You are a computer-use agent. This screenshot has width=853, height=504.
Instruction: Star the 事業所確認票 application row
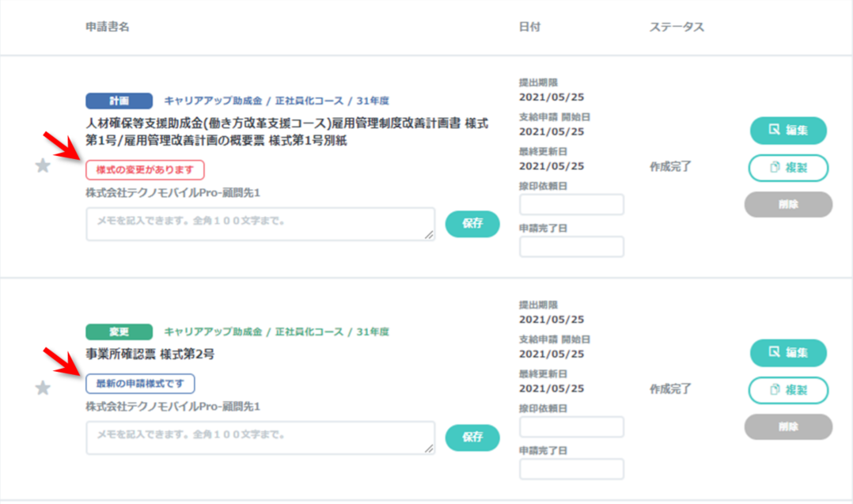(44, 388)
